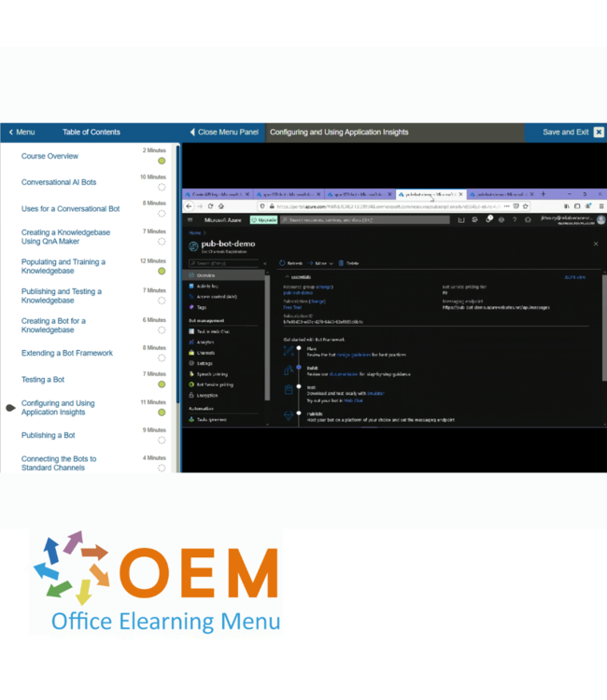Click Course Overview green completion indicator
This screenshot has width=607, height=700.
tap(162, 161)
